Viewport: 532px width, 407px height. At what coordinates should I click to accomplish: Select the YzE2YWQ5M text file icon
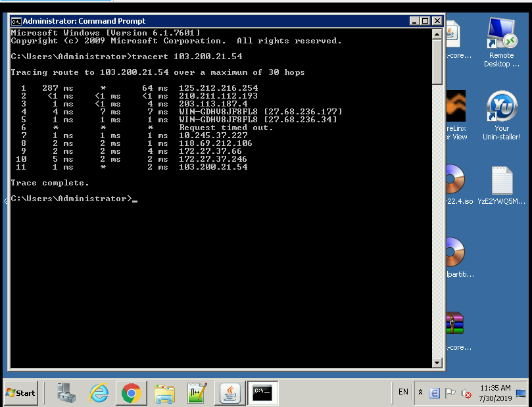pyautogui.click(x=502, y=185)
